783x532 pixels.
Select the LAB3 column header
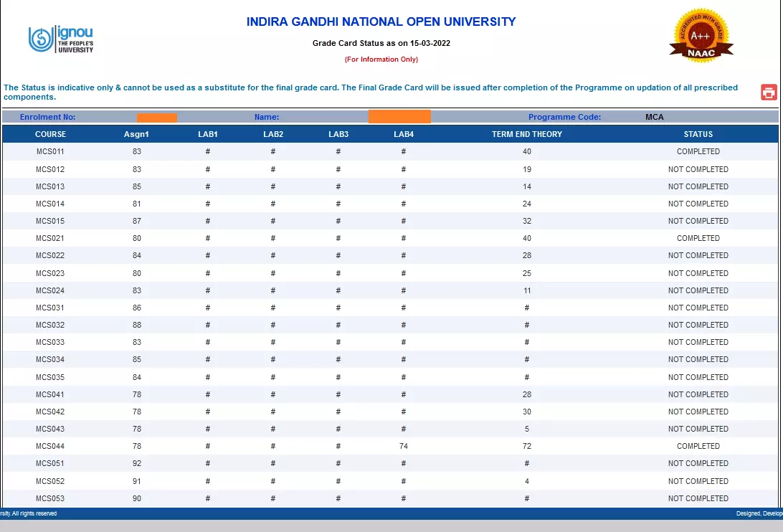pos(338,134)
